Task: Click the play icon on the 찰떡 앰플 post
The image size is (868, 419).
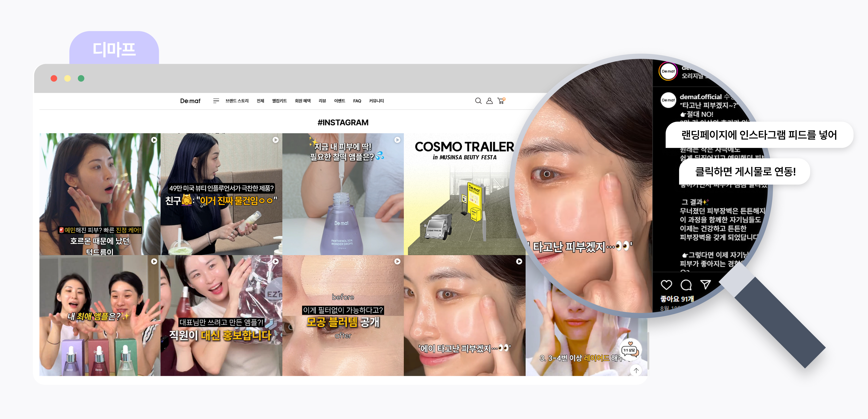Action: click(x=397, y=140)
